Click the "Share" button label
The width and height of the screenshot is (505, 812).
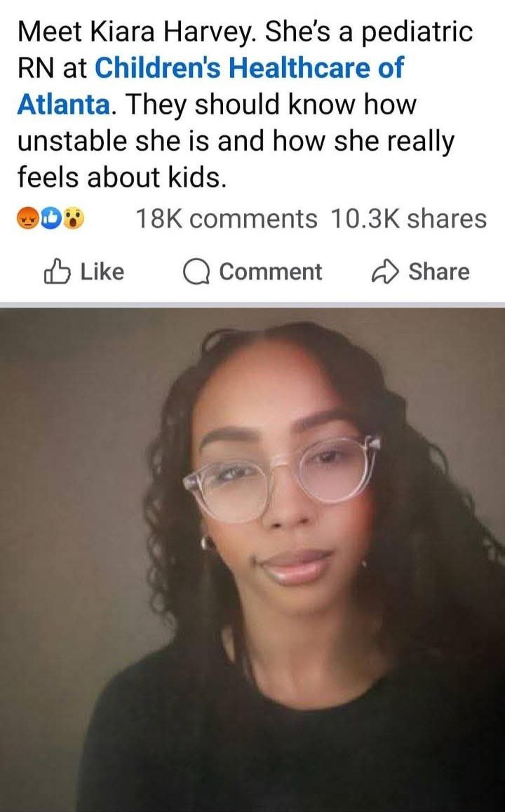coord(439,272)
